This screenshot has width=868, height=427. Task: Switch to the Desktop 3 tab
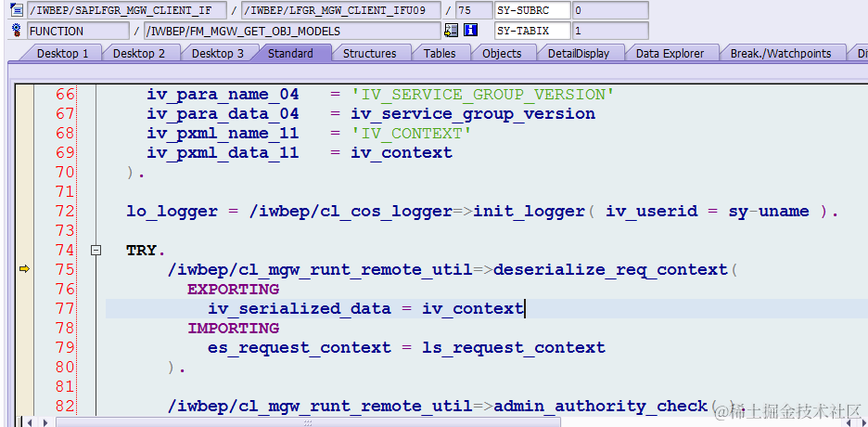tap(217, 53)
